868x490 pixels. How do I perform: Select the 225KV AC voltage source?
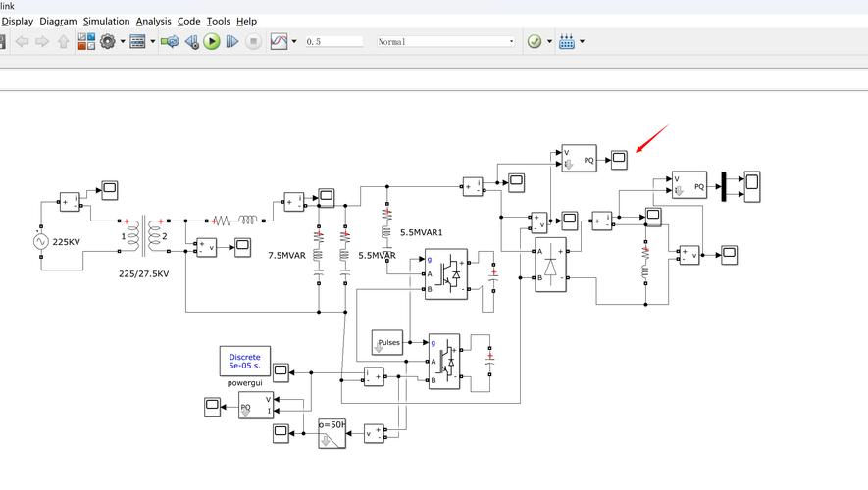[42, 241]
